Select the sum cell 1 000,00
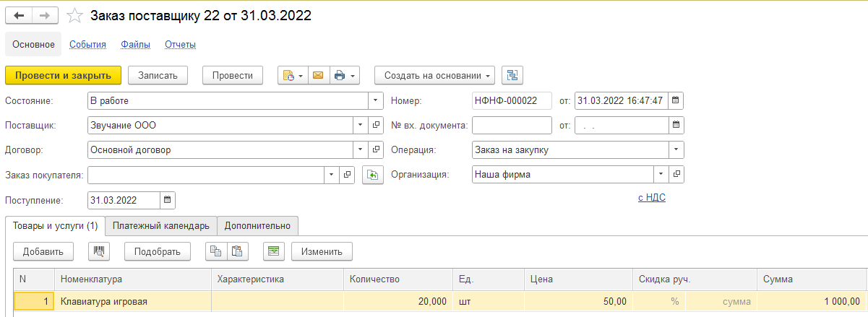Viewport: 868px width, 317px height. pos(812,301)
